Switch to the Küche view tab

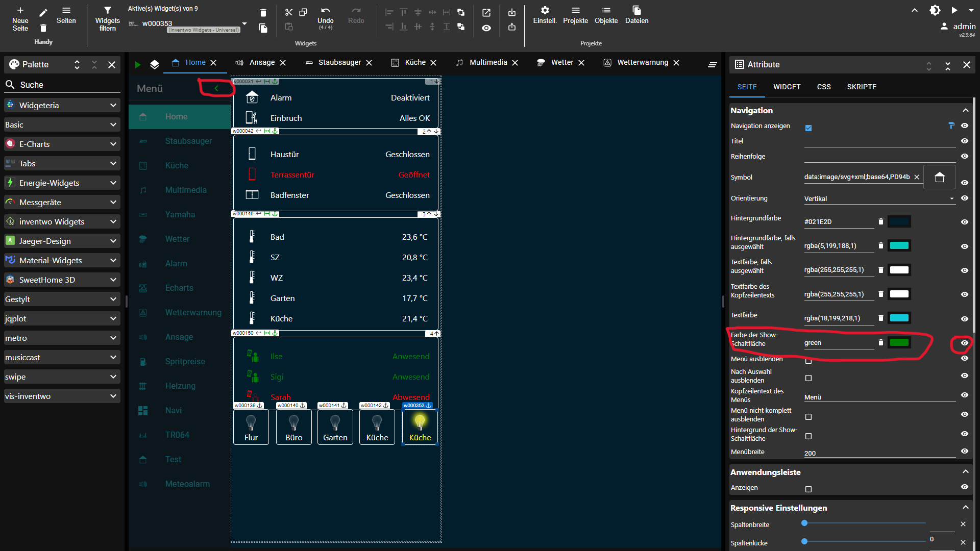[x=415, y=62]
